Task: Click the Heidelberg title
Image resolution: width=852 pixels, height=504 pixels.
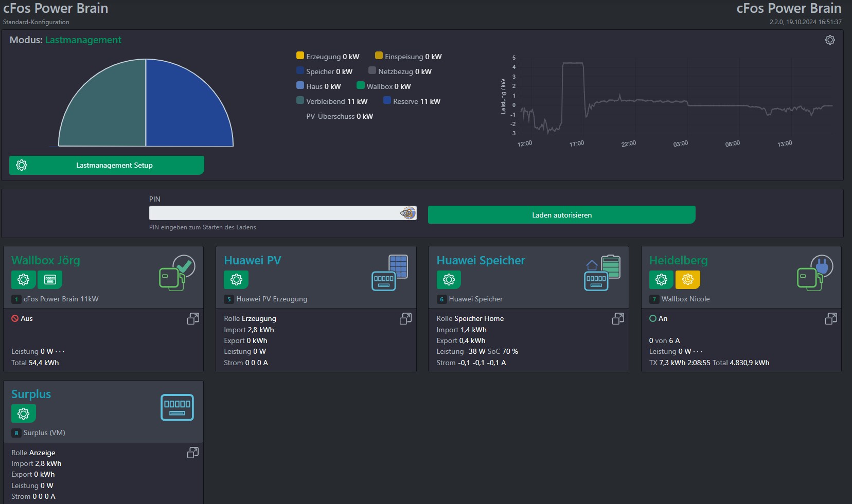Action: pos(678,260)
